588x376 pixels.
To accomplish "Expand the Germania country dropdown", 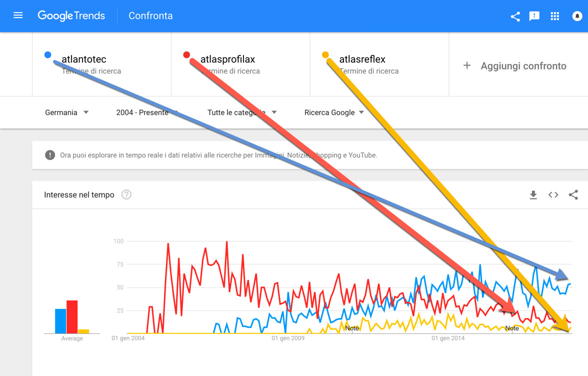I will 66,112.
